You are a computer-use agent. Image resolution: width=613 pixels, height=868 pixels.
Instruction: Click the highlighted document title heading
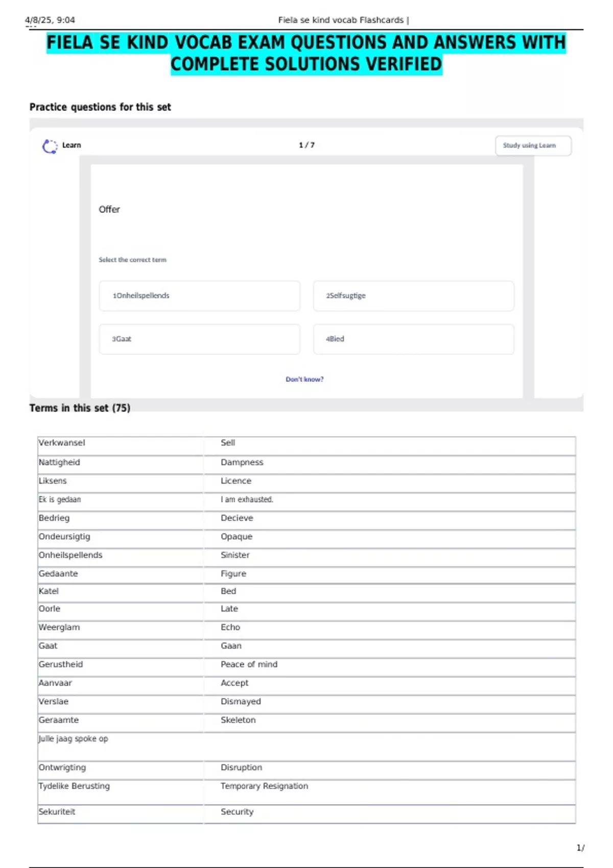pos(306,53)
